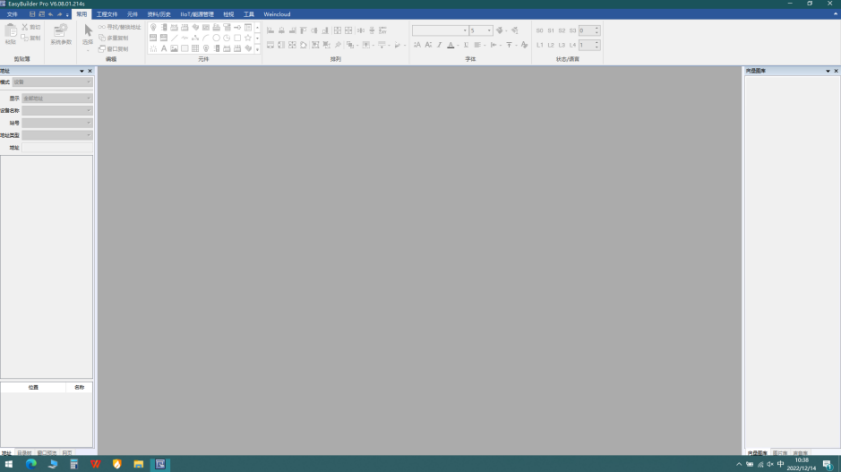Open the font size dropdown
The width and height of the screenshot is (841, 472).
[x=481, y=31]
